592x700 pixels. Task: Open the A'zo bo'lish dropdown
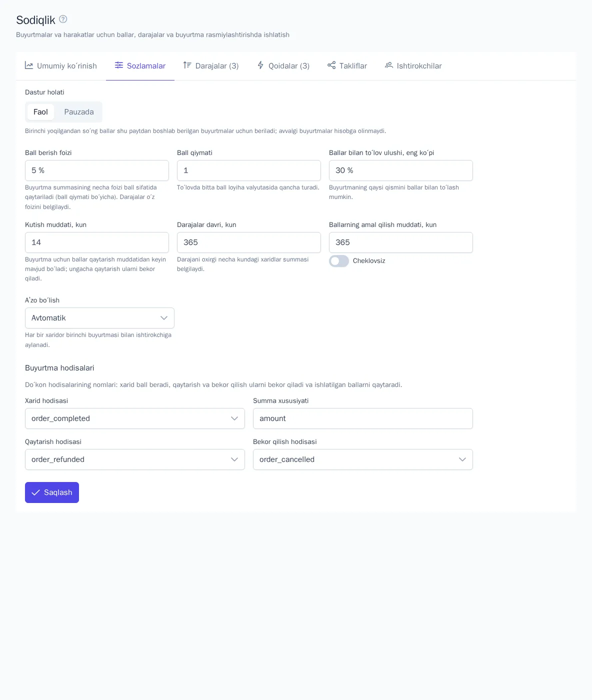pyautogui.click(x=99, y=318)
